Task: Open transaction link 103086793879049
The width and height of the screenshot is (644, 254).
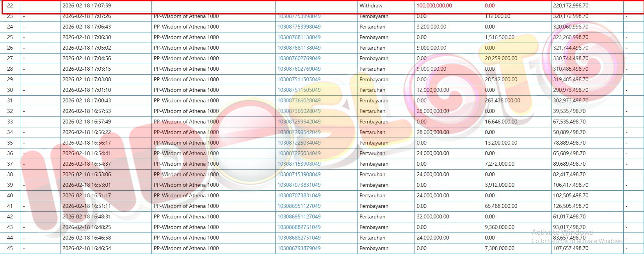Action: coord(299,248)
